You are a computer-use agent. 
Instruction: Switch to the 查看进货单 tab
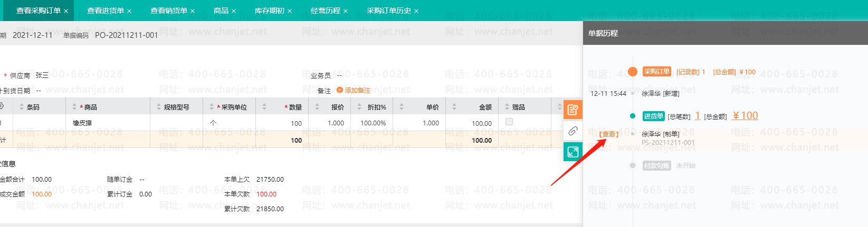pos(106,11)
